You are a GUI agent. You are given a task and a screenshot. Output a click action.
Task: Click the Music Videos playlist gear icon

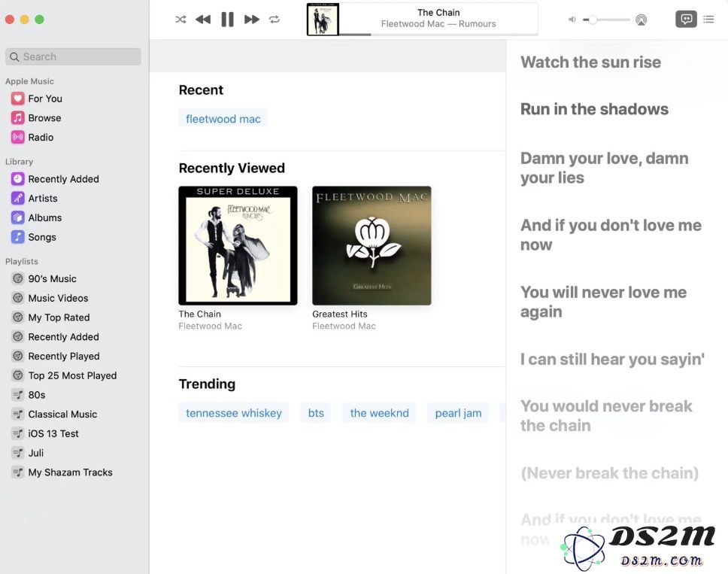17,298
